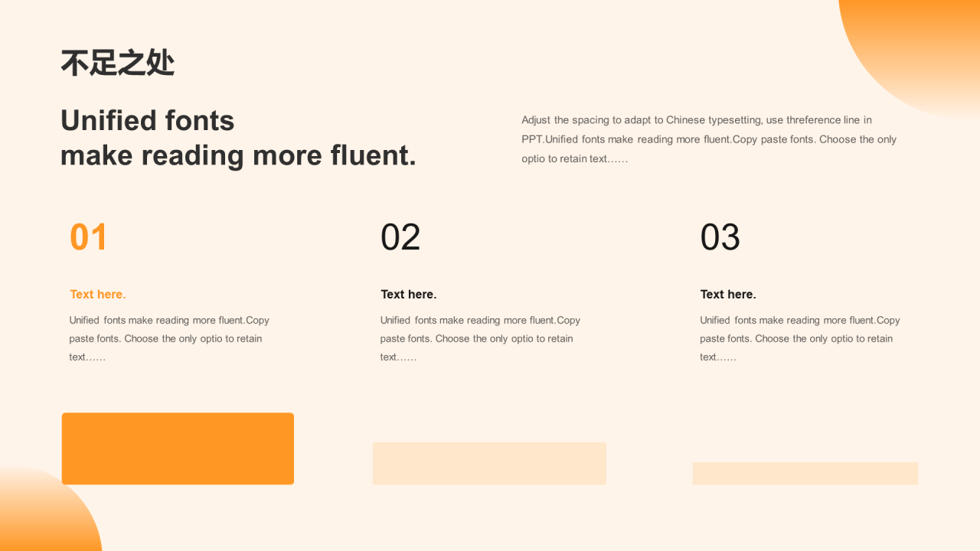Image resolution: width=980 pixels, height=551 pixels.
Task: Click the body paragraph under 02
Action: pyautogui.click(x=481, y=338)
